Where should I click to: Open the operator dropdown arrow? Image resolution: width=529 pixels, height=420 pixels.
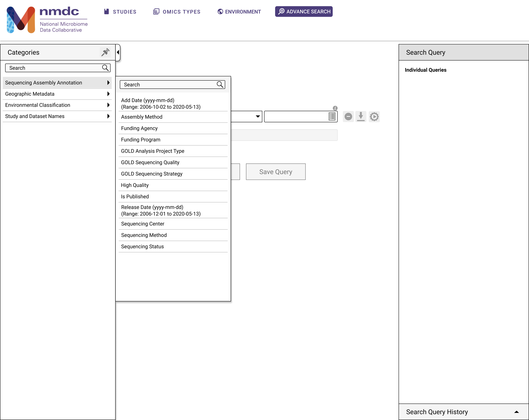click(258, 116)
